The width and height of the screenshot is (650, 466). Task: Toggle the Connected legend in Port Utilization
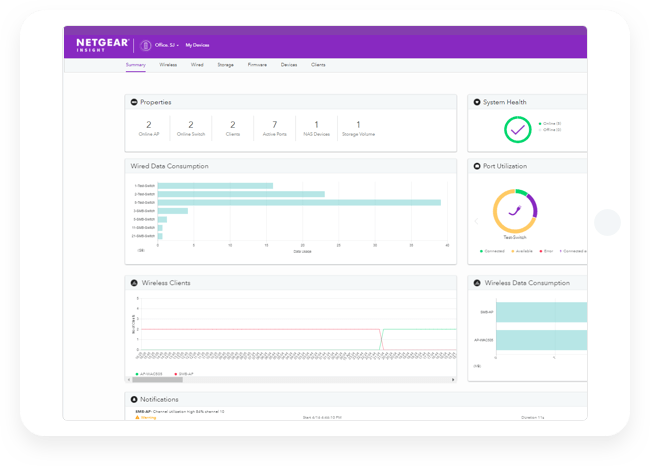click(494, 251)
